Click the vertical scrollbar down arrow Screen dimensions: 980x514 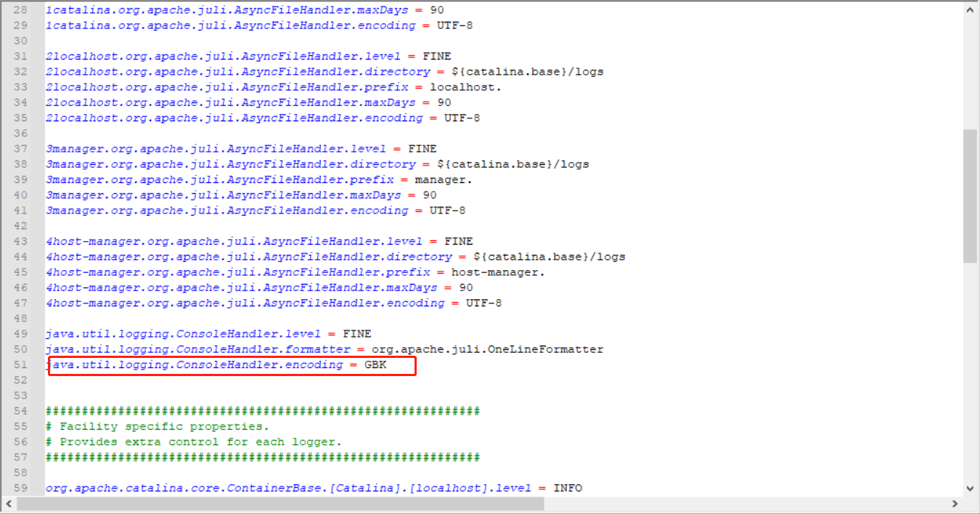(970, 489)
